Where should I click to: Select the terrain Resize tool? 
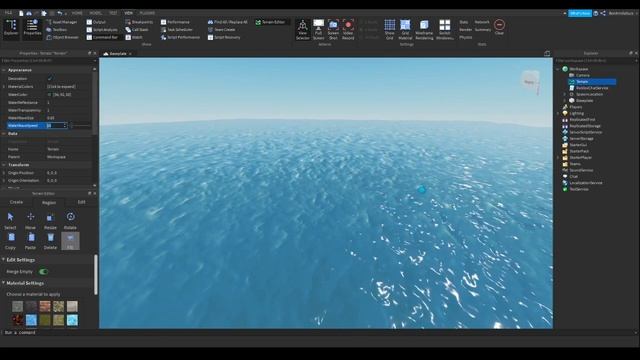[x=50, y=220]
